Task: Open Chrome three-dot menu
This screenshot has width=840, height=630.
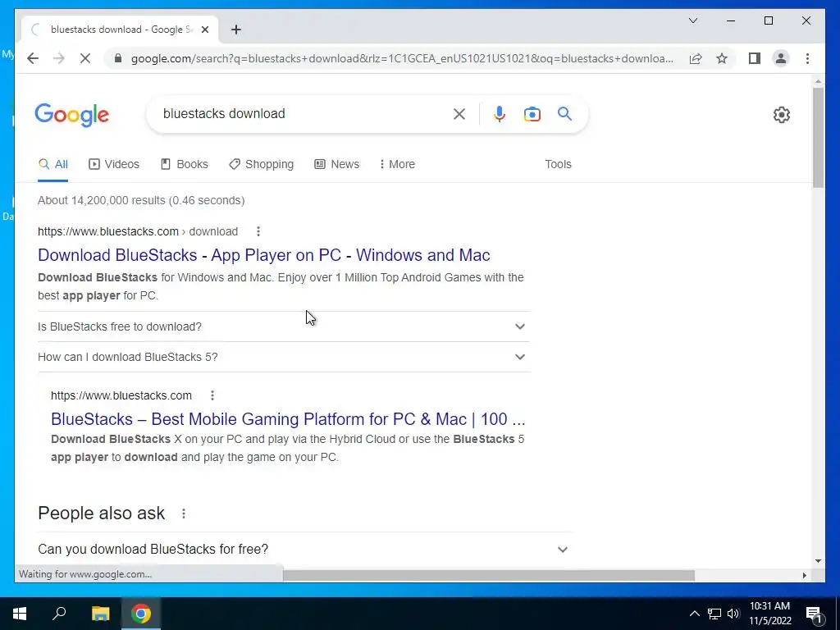Action: click(807, 58)
